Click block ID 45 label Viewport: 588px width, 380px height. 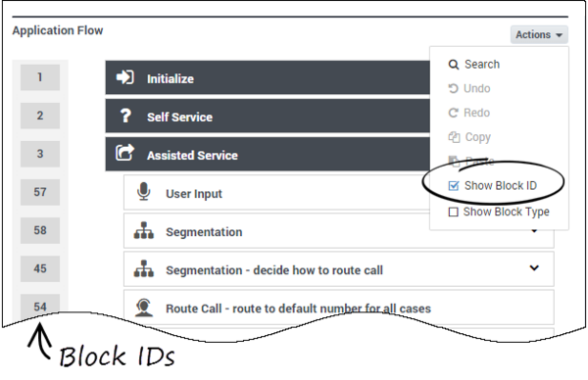coord(40,268)
